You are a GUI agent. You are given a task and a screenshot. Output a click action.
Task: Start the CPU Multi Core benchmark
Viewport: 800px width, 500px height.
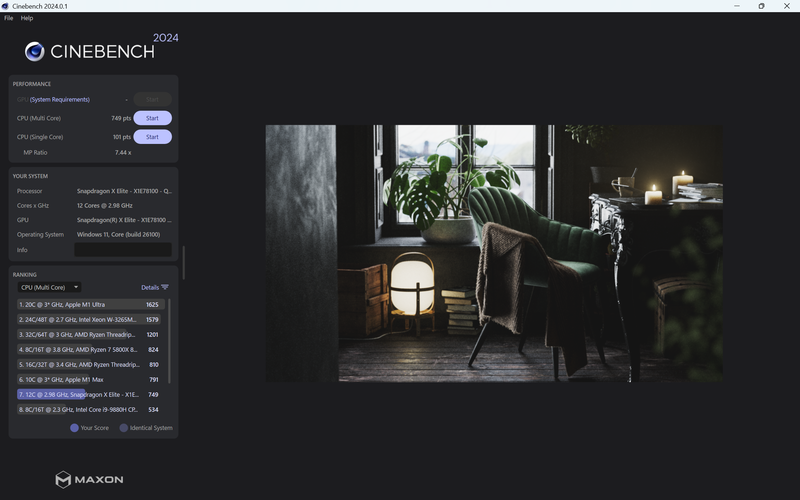pos(153,118)
